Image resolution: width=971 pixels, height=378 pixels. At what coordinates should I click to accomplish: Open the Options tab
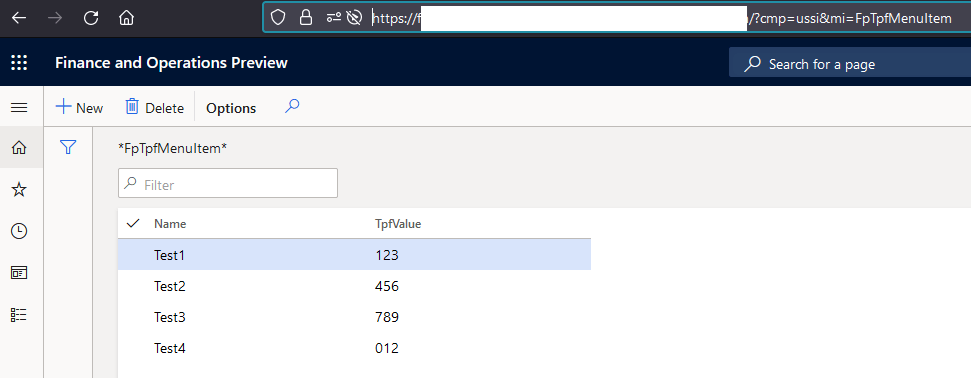231,108
